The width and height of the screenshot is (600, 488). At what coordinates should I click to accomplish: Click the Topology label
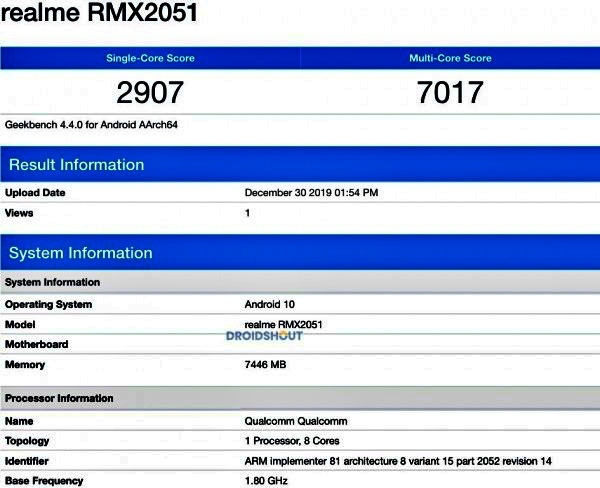click(27, 441)
